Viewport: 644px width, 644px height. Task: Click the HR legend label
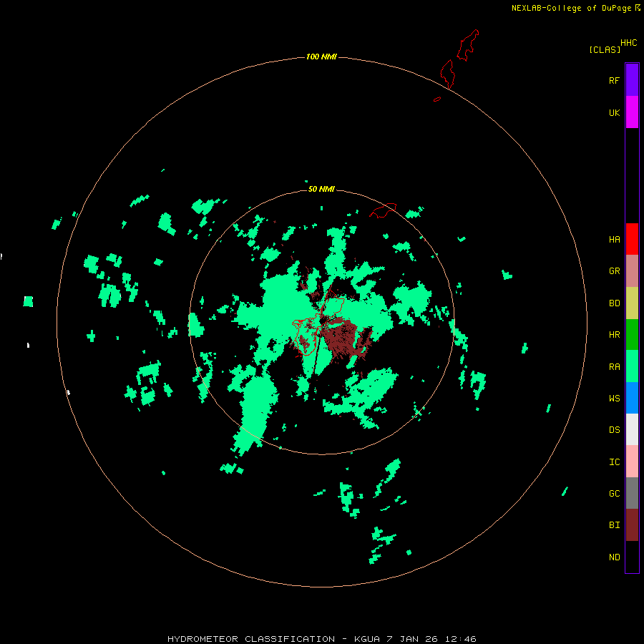coord(614,335)
